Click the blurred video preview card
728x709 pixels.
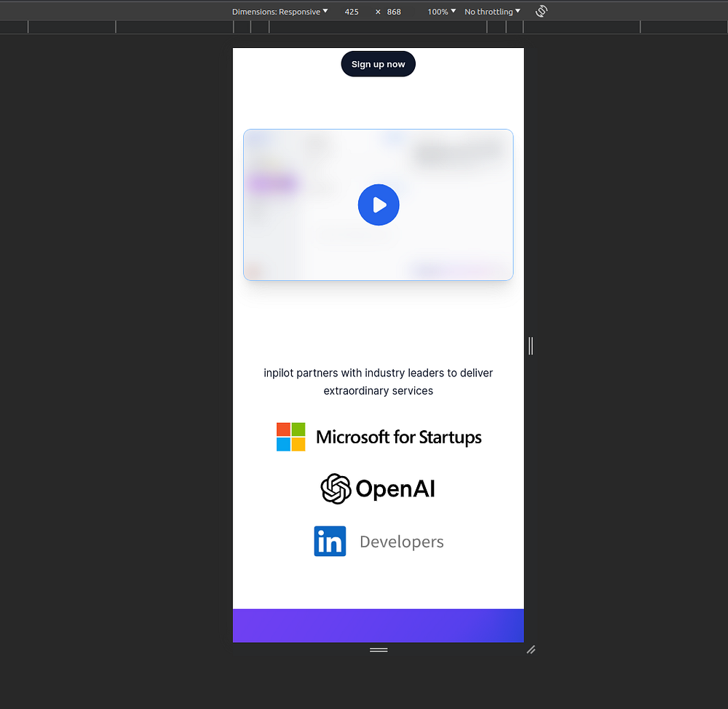[379, 205]
